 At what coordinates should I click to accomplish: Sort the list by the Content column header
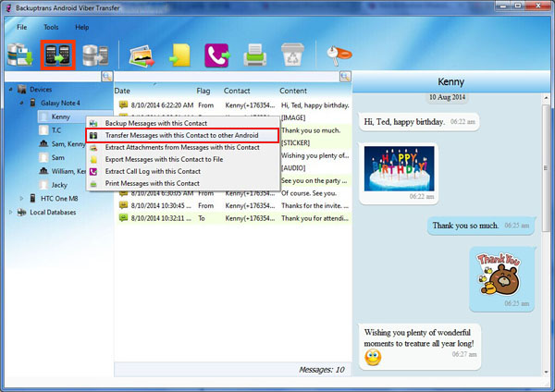(293, 91)
